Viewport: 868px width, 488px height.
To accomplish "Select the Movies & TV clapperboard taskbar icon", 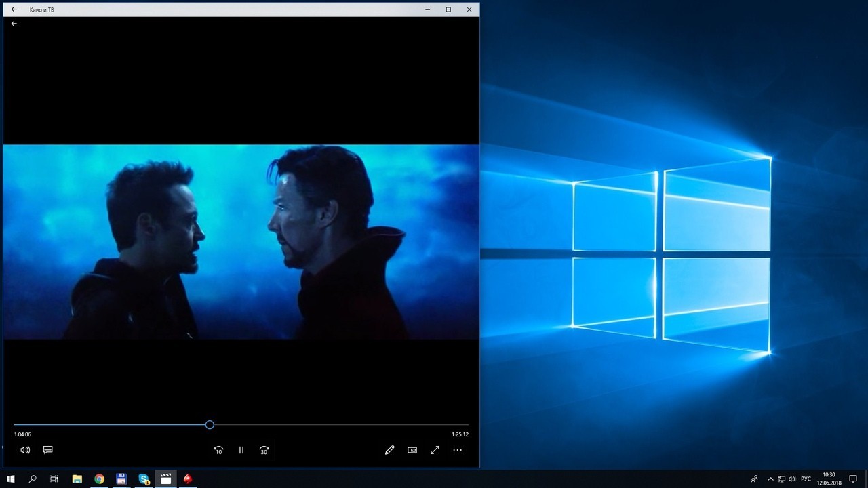I will (x=165, y=479).
